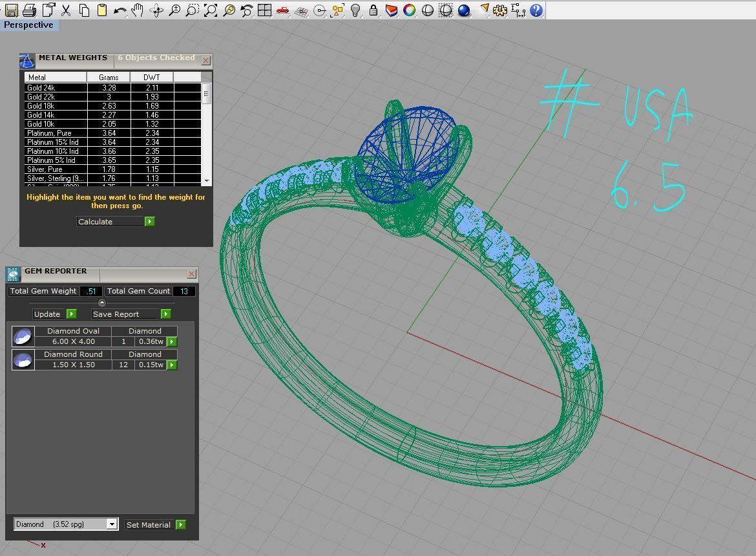Screen dimensions: 756x556
Task: Click the Object Snap circle icon
Action: 319,10
